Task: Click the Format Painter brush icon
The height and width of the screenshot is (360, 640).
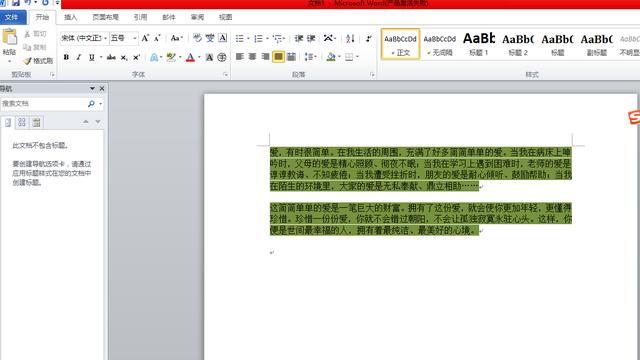Action: [27, 61]
